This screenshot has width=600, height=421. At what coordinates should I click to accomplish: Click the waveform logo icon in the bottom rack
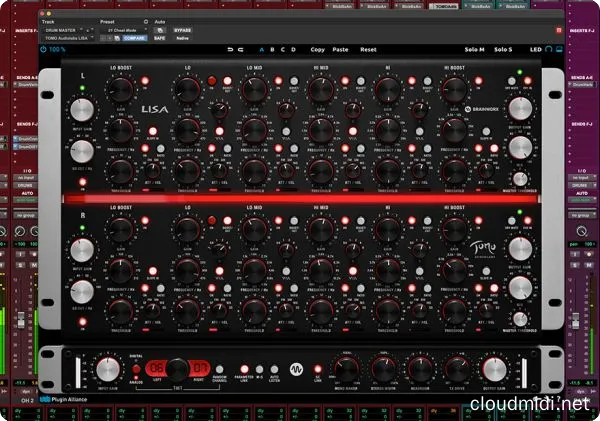pos(297,368)
